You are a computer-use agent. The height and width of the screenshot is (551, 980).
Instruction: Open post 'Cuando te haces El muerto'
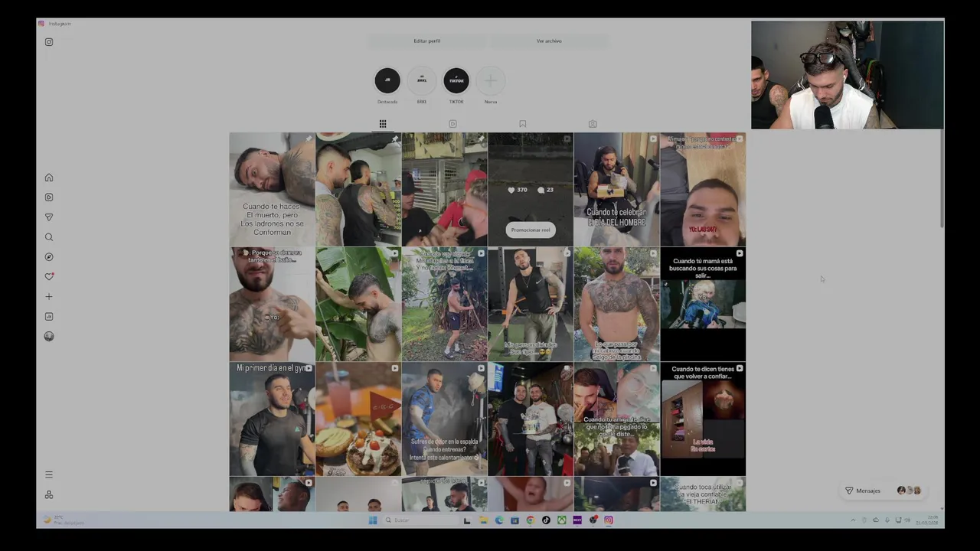pos(272,189)
